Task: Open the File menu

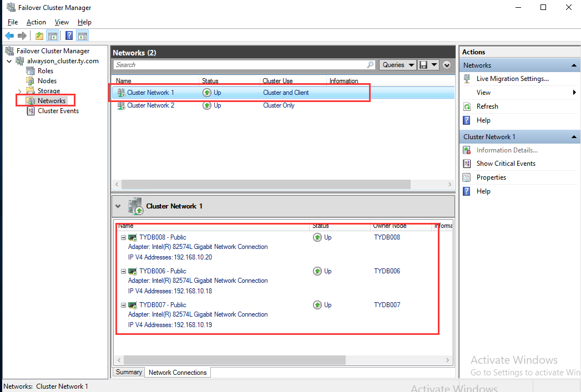Action: pos(13,22)
